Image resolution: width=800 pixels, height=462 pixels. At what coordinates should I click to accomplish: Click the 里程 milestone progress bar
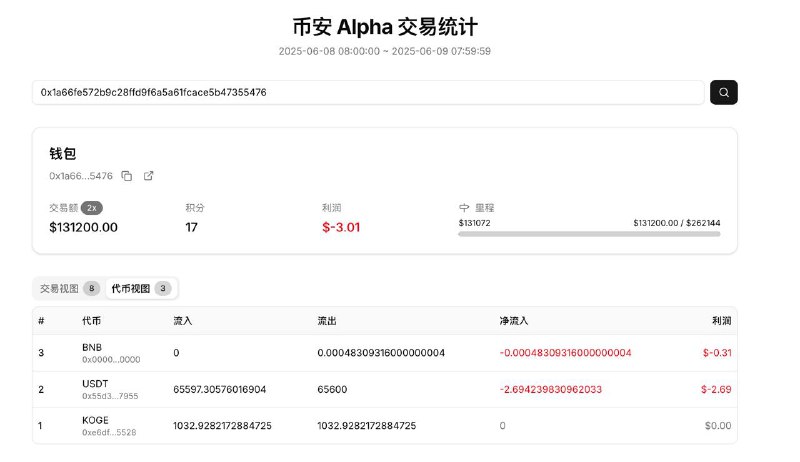[x=589, y=234]
